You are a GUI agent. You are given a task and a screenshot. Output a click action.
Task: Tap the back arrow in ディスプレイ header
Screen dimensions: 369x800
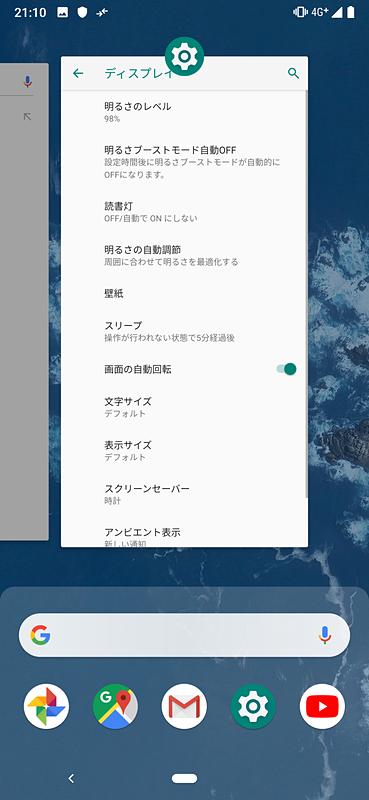click(78, 73)
